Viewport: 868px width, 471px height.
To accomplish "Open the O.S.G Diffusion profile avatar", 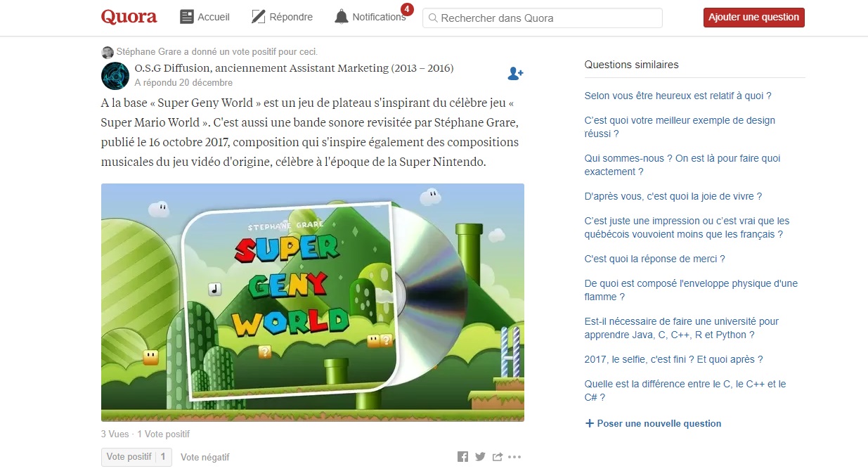I will click(115, 76).
